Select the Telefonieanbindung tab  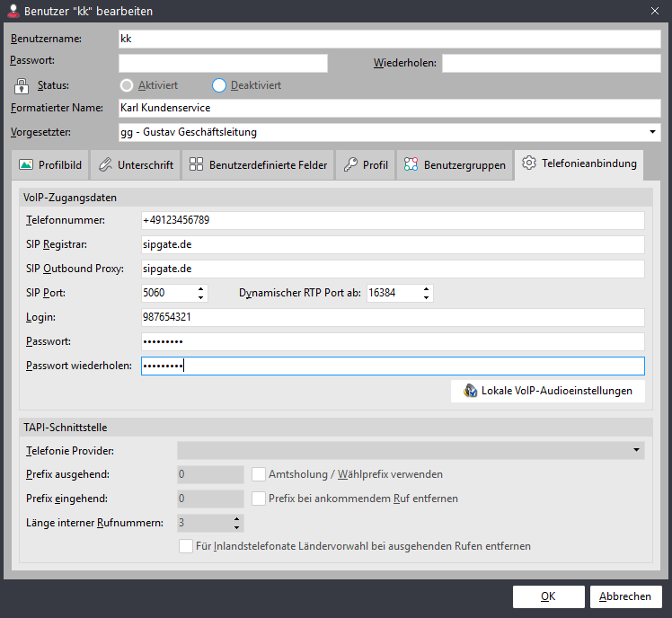click(x=579, y=164)
